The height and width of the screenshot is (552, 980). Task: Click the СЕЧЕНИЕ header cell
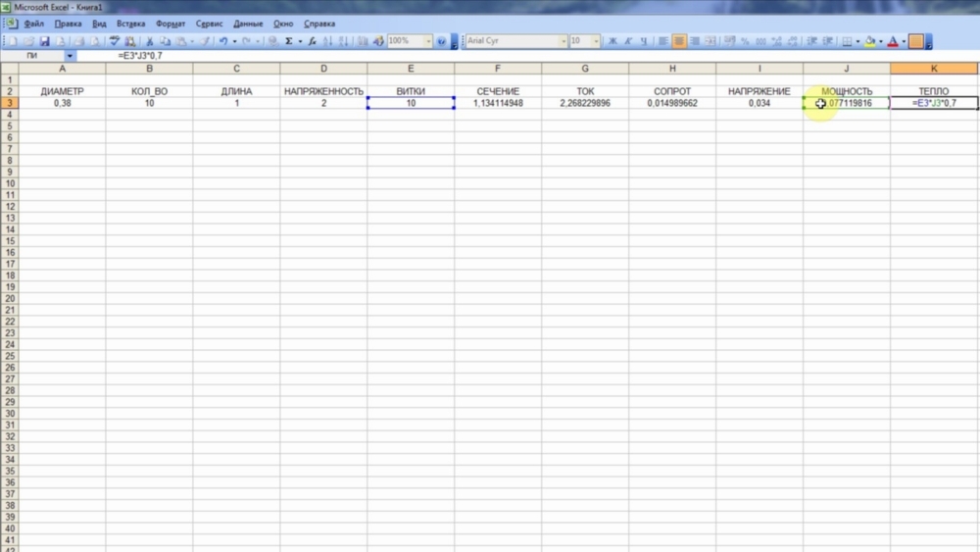[x=498, y=91]
